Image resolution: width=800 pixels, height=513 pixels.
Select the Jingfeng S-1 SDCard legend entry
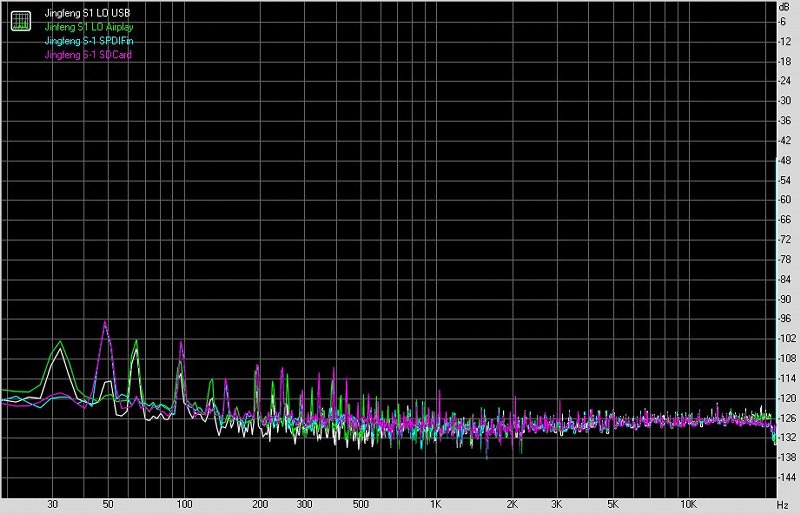pyautogui.click(x=88, y=55)
